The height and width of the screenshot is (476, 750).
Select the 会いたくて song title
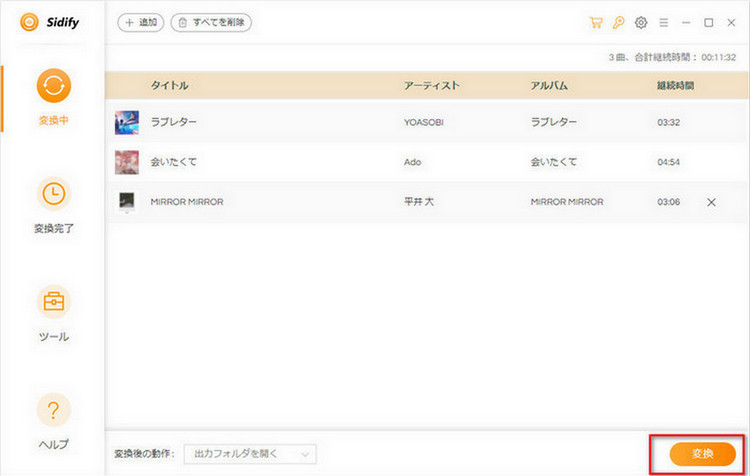[x=174, y=162]
